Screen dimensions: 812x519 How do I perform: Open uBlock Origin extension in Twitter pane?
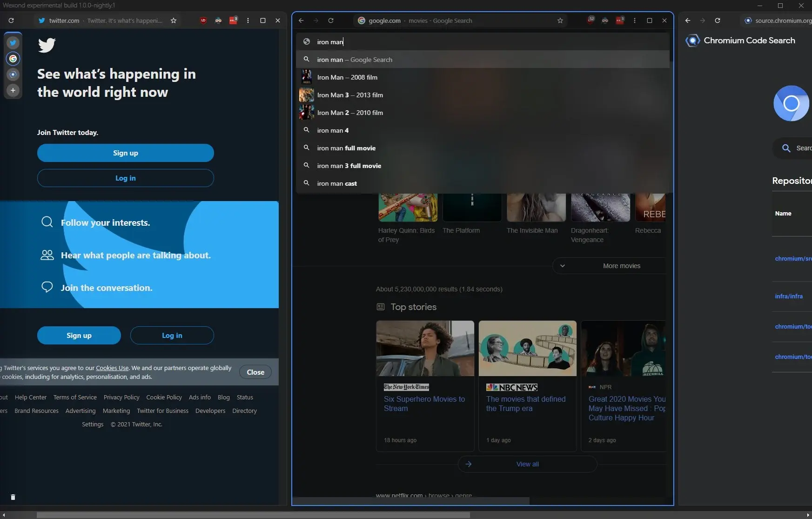coord(203,20)
